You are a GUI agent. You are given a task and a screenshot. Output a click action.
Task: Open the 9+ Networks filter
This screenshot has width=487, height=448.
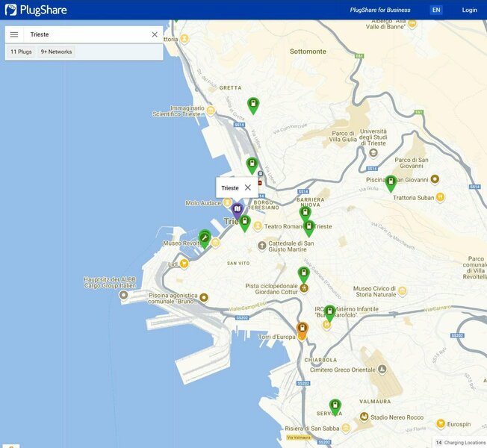(x=56, y=52)
